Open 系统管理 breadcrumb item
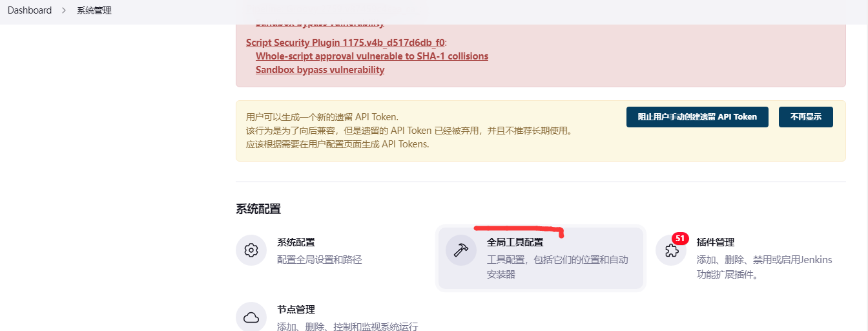868x331 pixels. 94,11
